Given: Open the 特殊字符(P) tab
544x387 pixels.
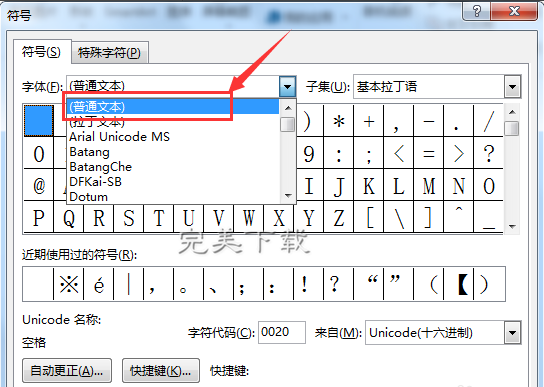Looking at the screenshot, I should (x=110, y=53).
